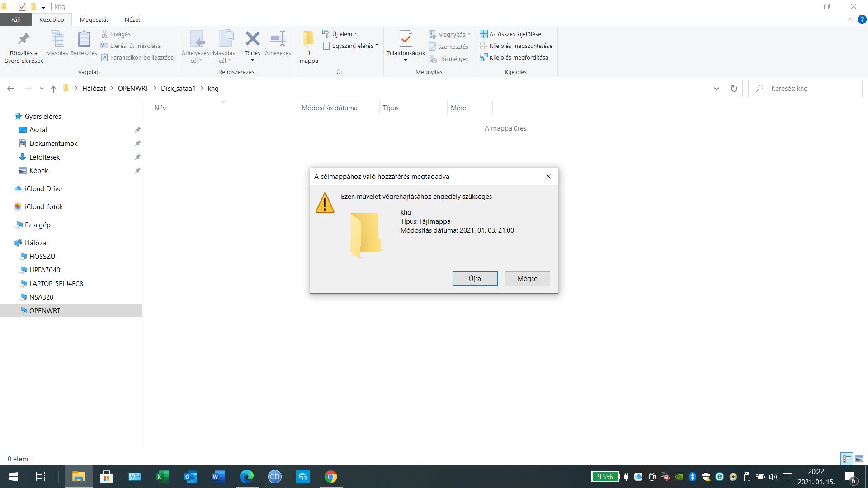Click OPENWRT in the address breadcrumb
The height and width of the screenshot is (488, 868).
[133, 89]
